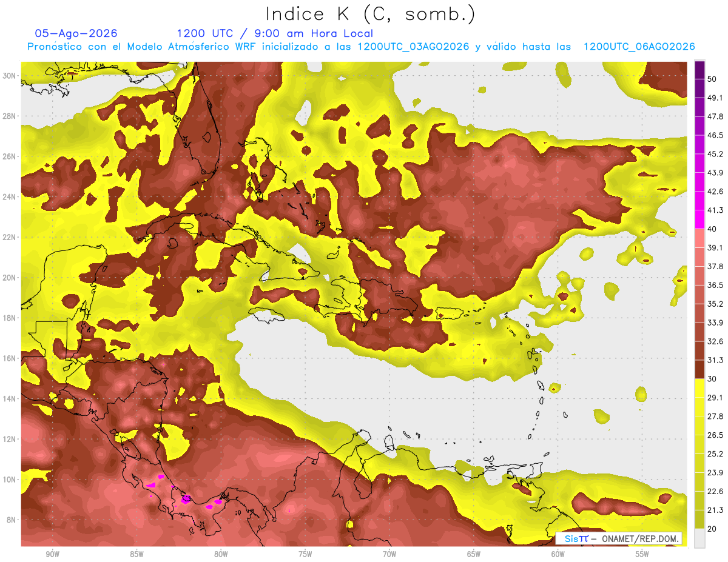This screenshot has width=728, height=562.
Task: Select the date label "05-Ago-2026"
Action: 76,33
